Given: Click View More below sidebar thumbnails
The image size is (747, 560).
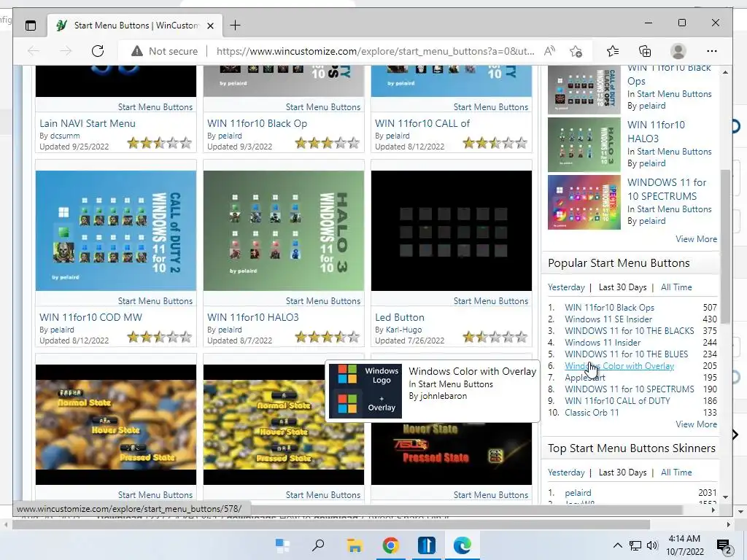Looking at the screenshot, I should click(x=696, y=239).
